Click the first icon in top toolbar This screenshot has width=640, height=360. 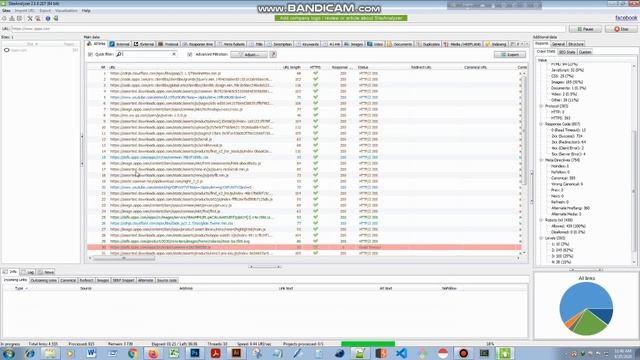click(4, 18)
